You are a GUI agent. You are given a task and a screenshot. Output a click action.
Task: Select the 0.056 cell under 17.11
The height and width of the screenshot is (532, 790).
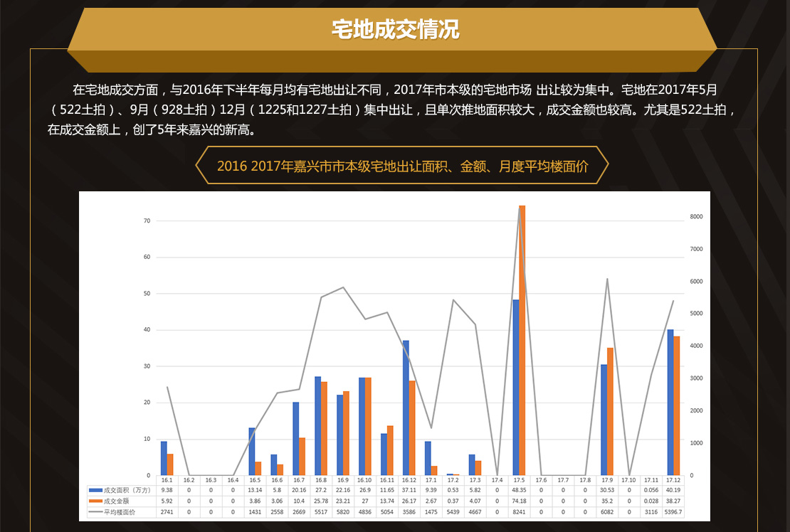point(651,490)
